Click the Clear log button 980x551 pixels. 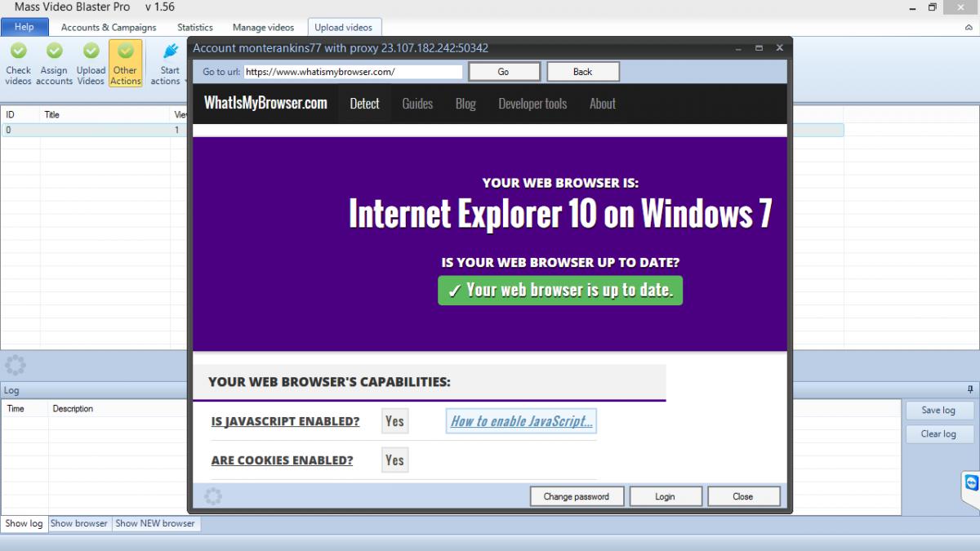pyautogui.click(x=938, y=434)
